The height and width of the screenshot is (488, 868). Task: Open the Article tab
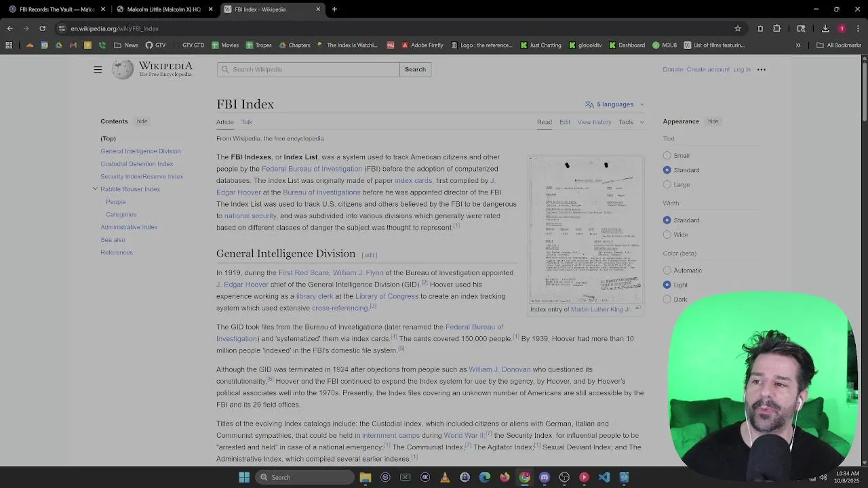[224, 122]
